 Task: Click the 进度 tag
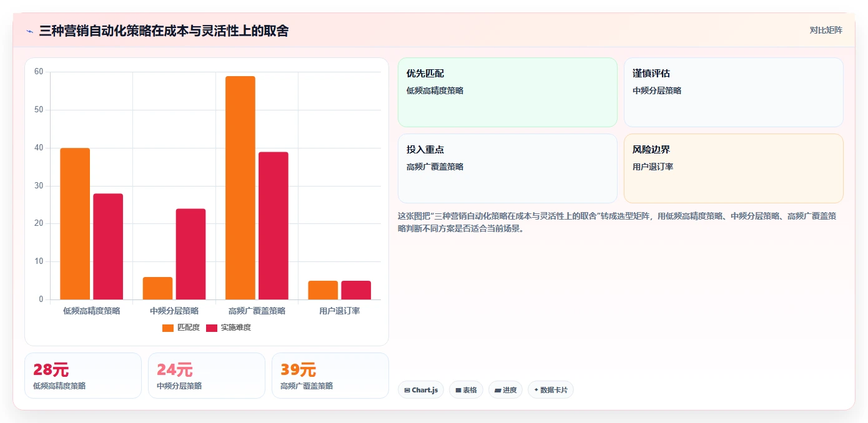[506, 390]
